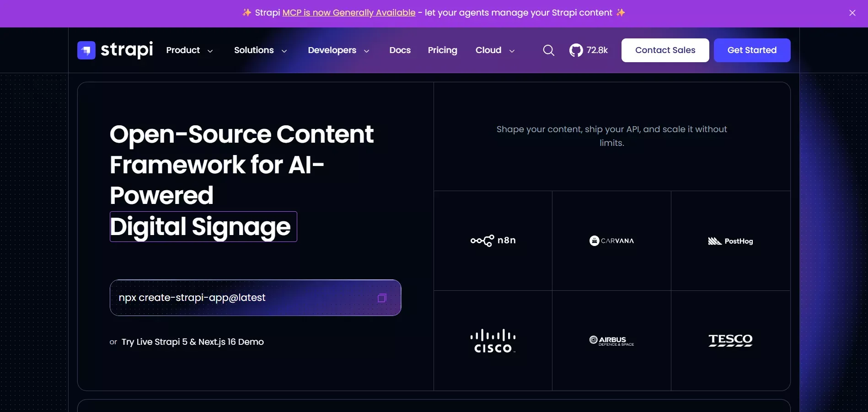Click the npx create-strapi-app@latest command box

click(x=256, y=298)
